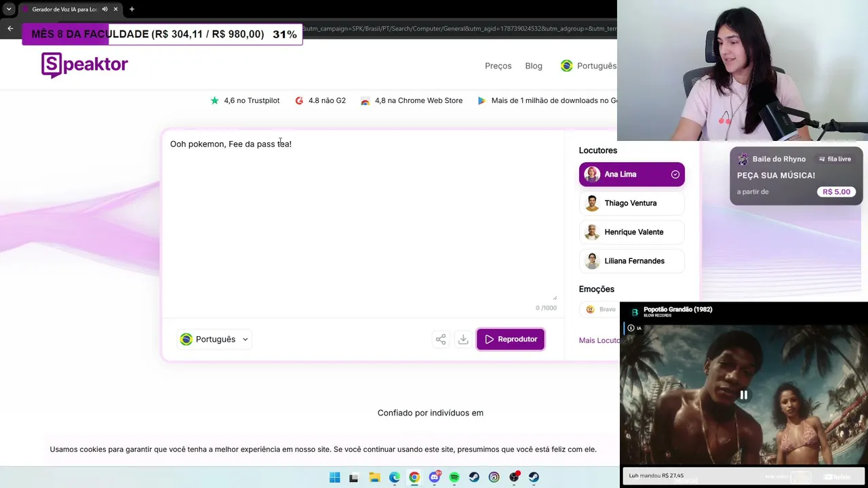The width and height of the screenshot is (868, 488).
Task: Open Spotify from the taskbar
Action: coord(454,477)
